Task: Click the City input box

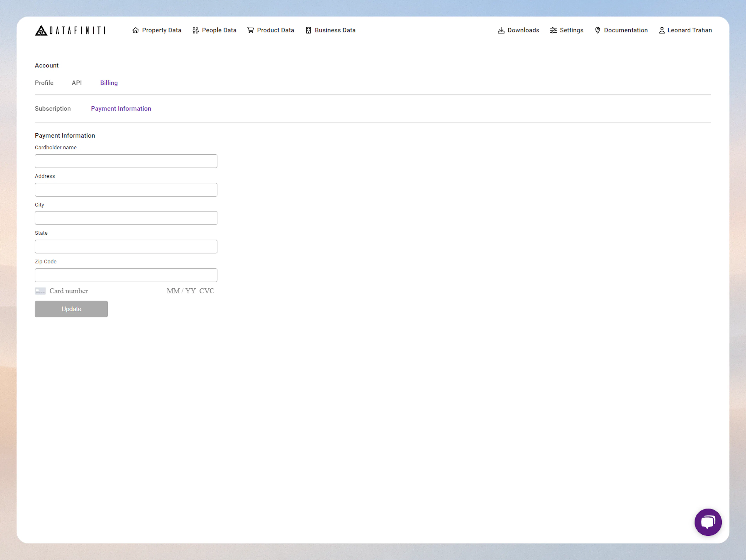Action: coord(126,218)
